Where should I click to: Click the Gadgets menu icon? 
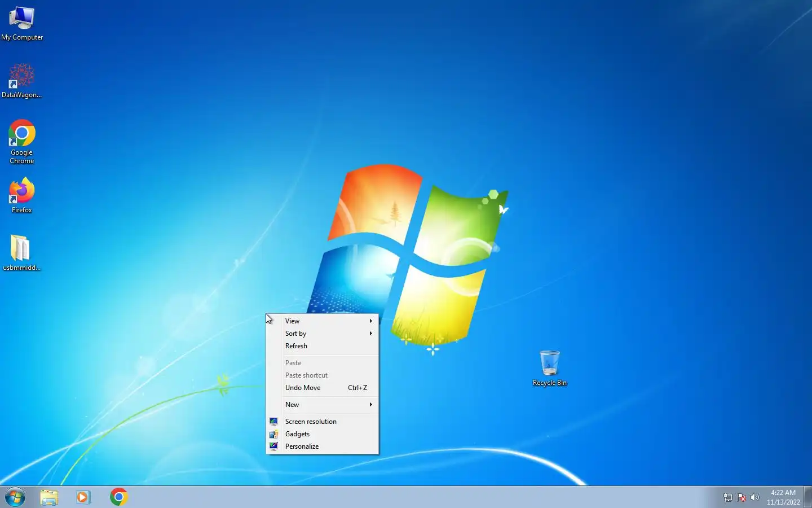click(x=273, y=434)
